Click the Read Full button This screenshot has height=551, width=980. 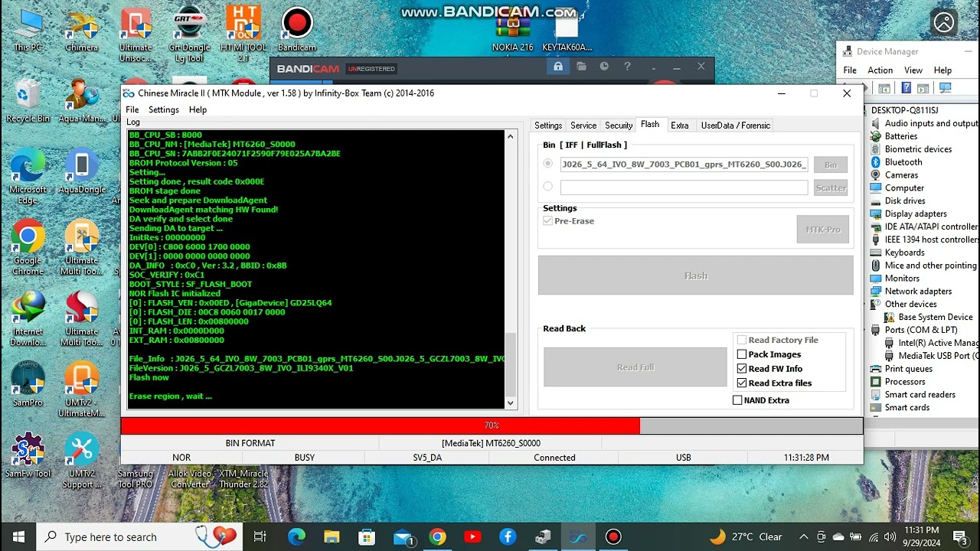635,367
